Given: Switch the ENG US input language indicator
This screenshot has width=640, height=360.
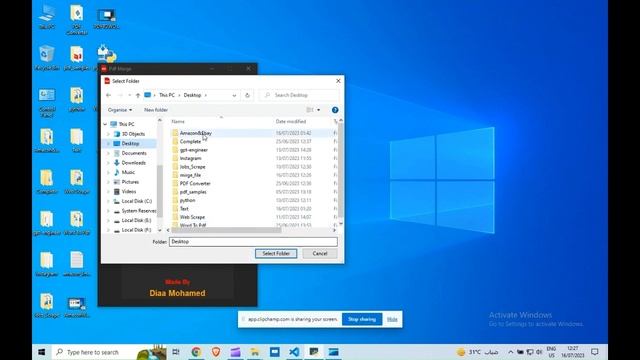Looking at the screenshot, I should click(x=551, y=352).
